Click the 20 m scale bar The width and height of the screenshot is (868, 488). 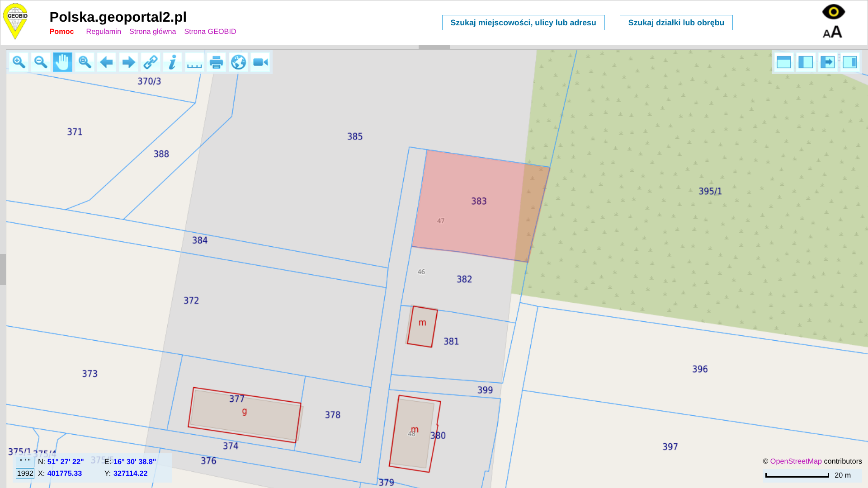tap(797, 475)
